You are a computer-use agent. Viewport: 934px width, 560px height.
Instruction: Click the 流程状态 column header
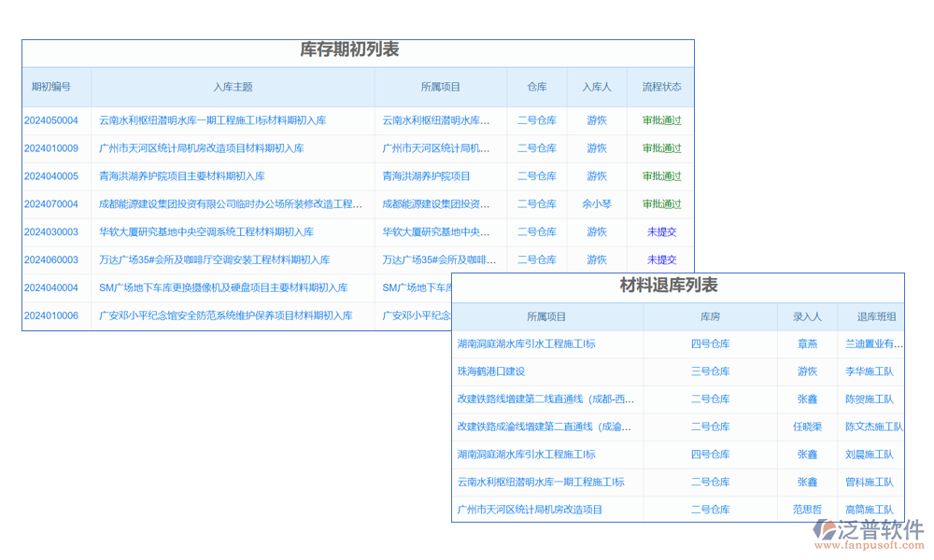(x=661, y=87)
